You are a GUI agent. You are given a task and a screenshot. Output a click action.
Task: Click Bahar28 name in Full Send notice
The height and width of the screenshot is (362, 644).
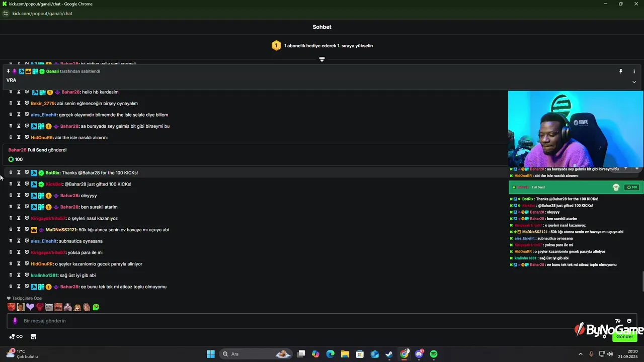[x=17, y=150]
